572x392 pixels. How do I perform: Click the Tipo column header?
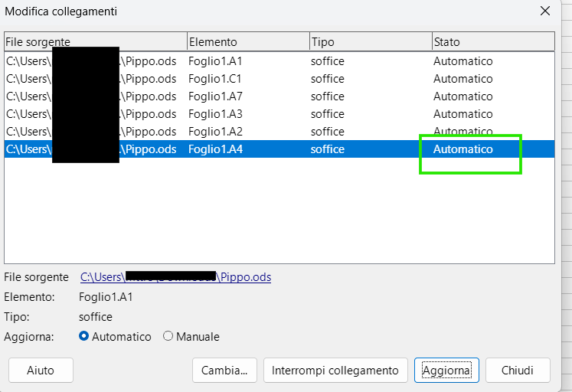point(370,42)
